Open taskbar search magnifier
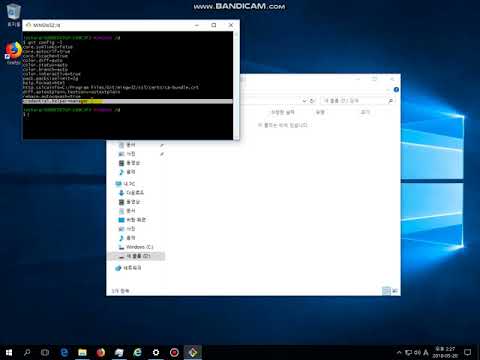The image size is (480, 360). point(27,352)
